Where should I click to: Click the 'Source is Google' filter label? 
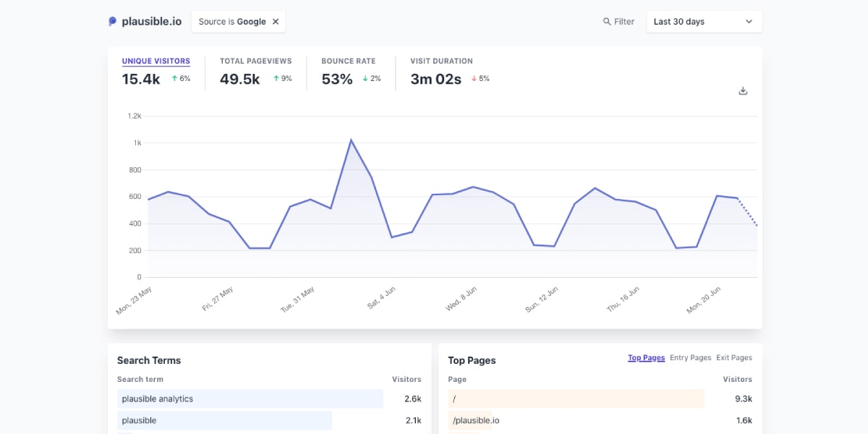point(232,22)
